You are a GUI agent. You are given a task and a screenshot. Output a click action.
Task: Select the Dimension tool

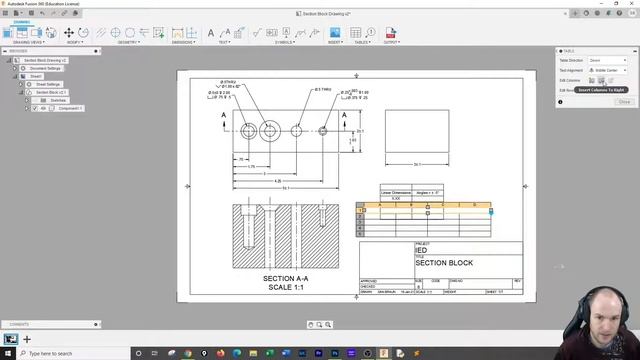click(177, 33)
